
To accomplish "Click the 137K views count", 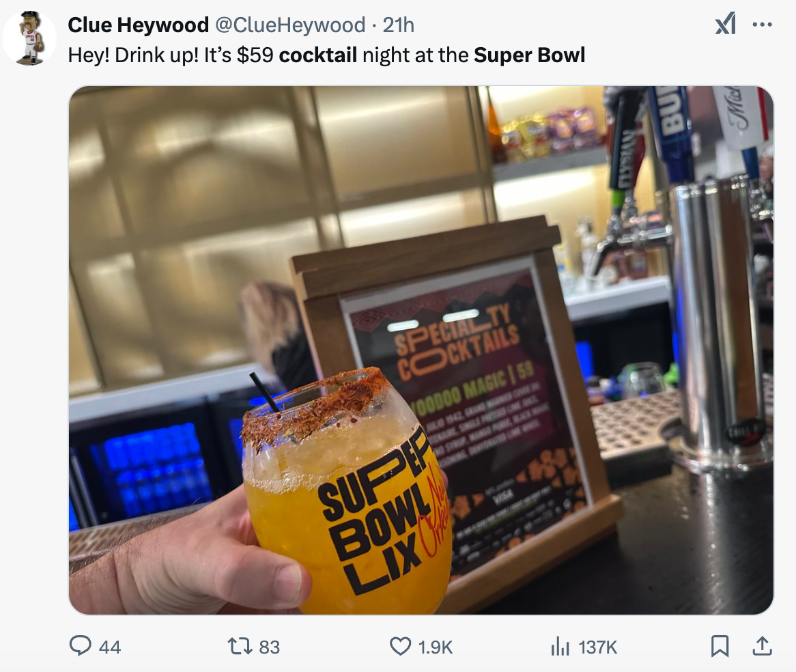I will 598,647.
